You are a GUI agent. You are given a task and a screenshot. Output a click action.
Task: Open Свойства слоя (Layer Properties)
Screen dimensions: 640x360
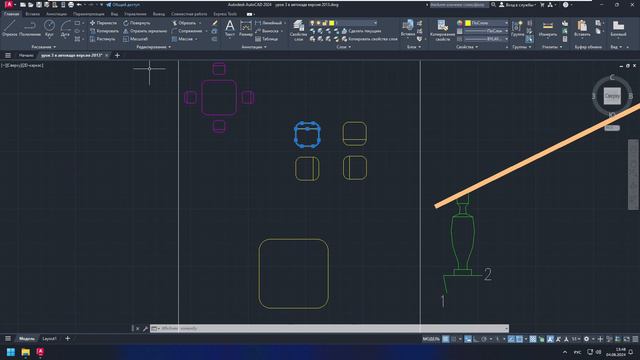click(x=298, y=30)
